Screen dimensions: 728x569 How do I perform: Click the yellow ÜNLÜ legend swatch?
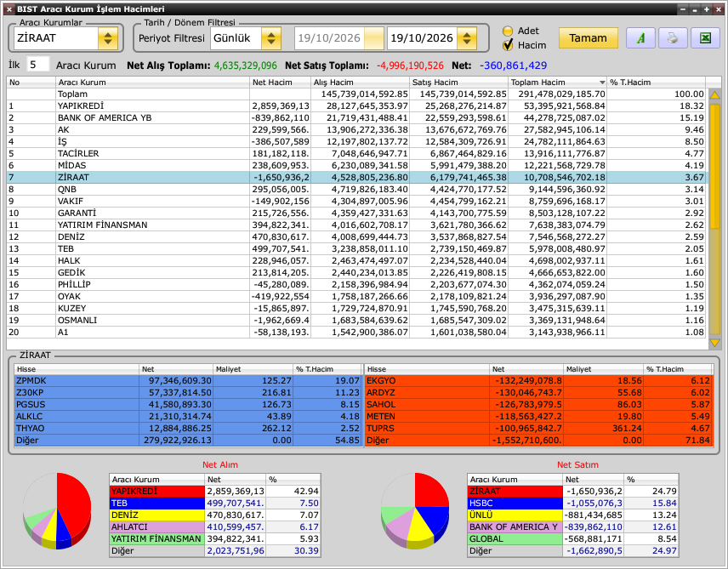point(515,515)
